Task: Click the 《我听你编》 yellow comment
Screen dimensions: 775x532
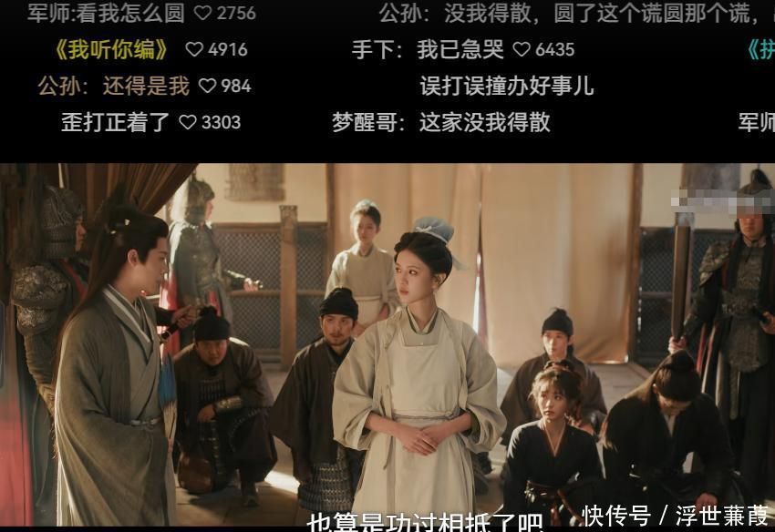Action: pos(112,49)
